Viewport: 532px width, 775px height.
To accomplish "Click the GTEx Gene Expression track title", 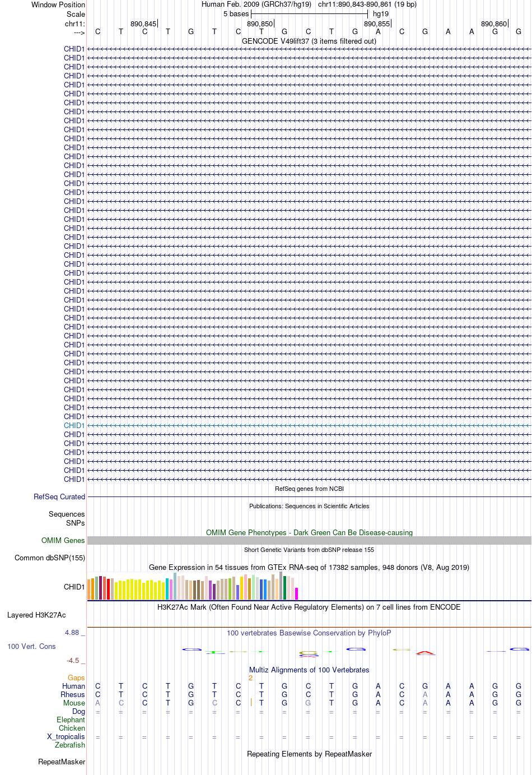I will pyautogui.click(x=309, y=567).
